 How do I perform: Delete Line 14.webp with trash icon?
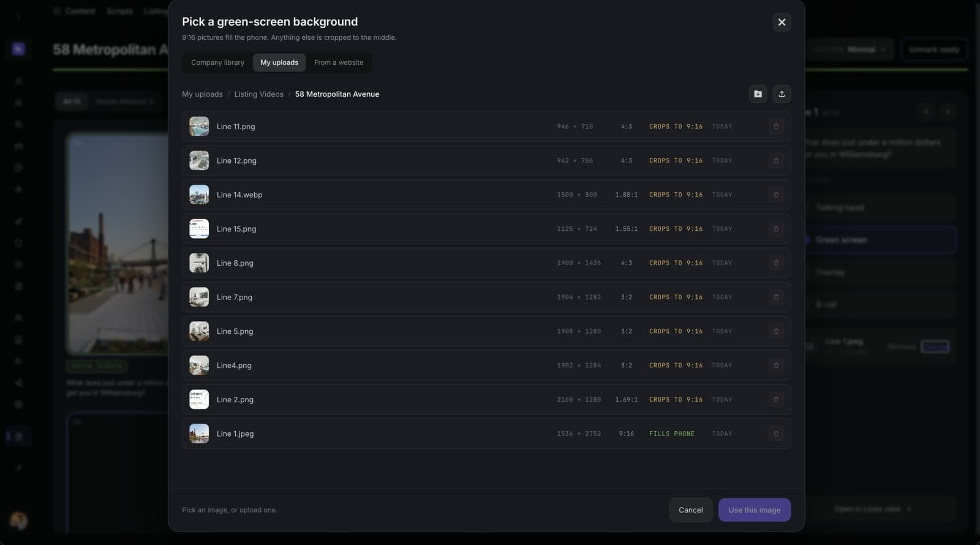(x=776, y=195)
